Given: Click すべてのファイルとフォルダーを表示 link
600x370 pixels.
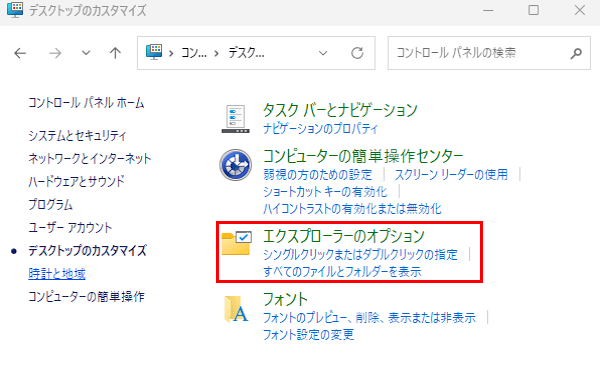Looking at the screenshot, I should tap(342, 272).
